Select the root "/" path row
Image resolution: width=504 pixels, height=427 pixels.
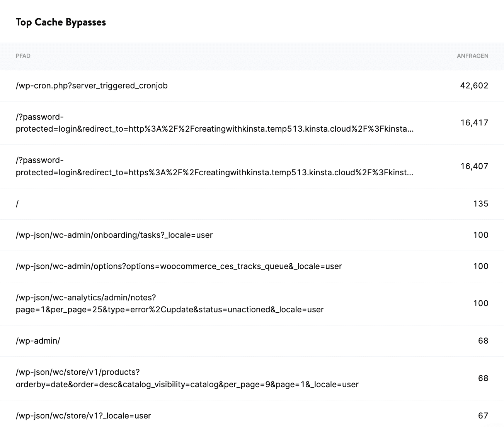click(17, 204)
